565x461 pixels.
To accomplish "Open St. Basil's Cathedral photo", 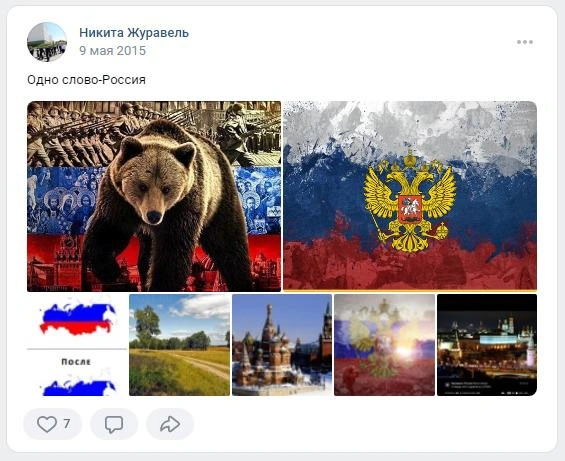I will 282,345.
